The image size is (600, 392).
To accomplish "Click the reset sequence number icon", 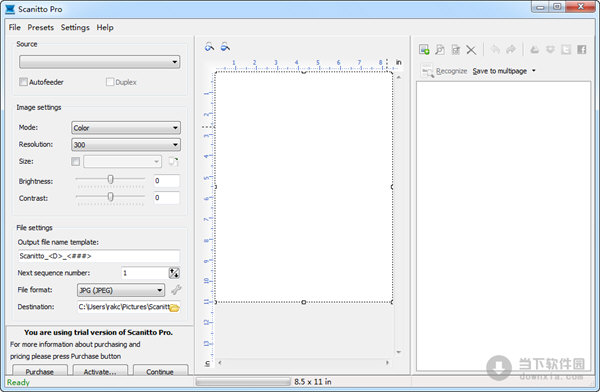I will (x=174, y=273).
